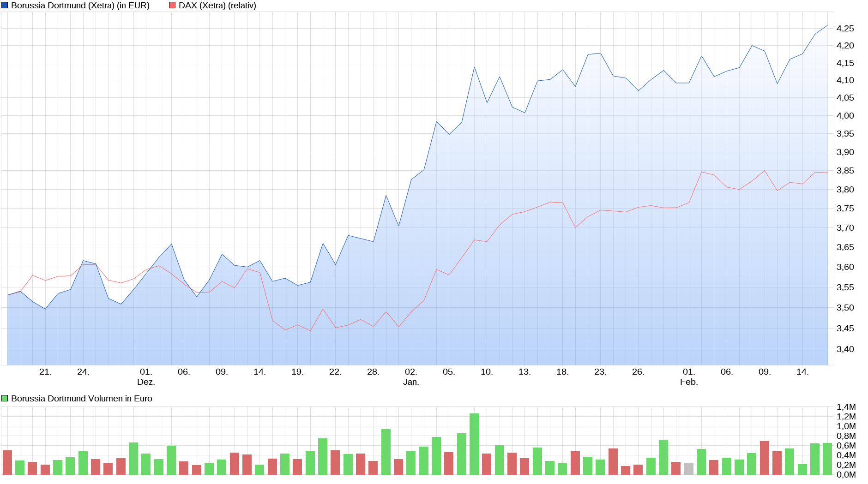Screen dimensions: 868x484
Task: Click the green Volumen legend swatch
Action: [x=5, y=398]
